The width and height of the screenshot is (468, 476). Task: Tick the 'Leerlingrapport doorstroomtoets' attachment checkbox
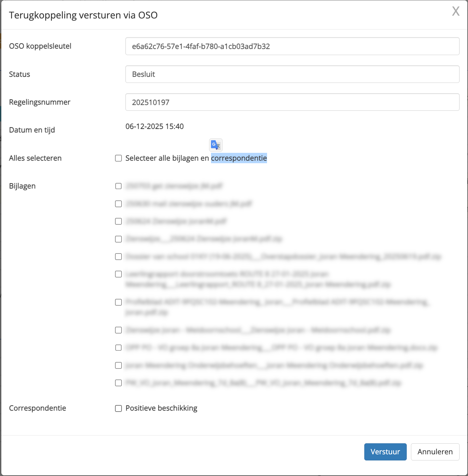[119, 275]
